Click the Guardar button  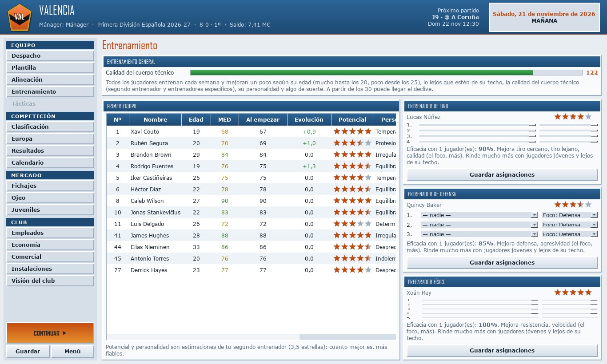click(x=28, y=351)
